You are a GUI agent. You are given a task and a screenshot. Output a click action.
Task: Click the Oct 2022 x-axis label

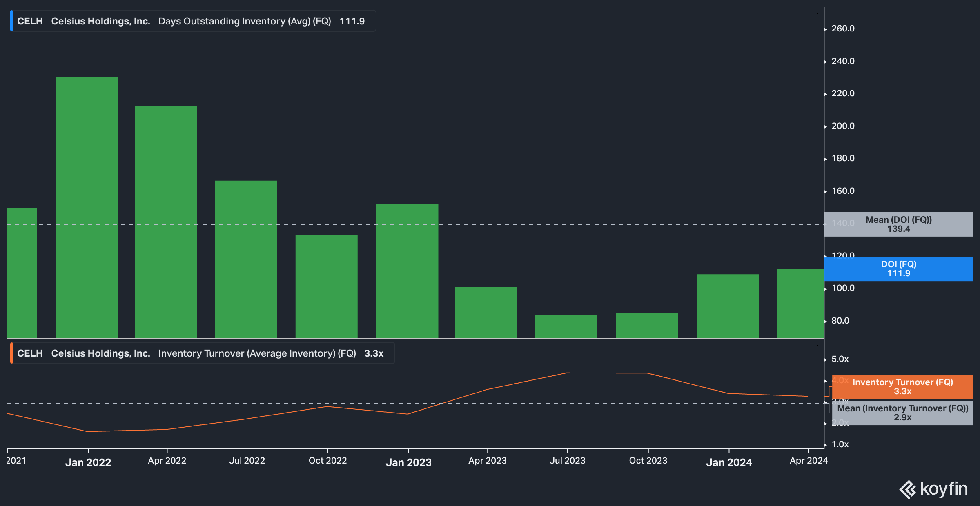click(328, 461)
